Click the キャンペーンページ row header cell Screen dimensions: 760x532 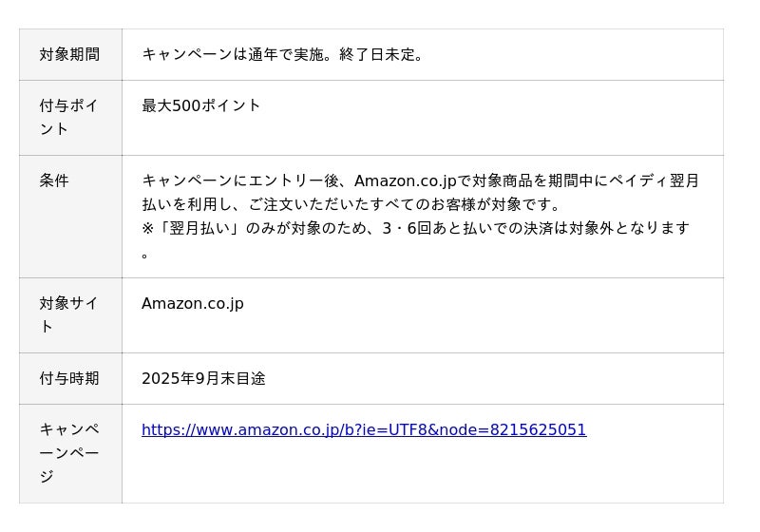pyautogui.click(x=69, y=453)
